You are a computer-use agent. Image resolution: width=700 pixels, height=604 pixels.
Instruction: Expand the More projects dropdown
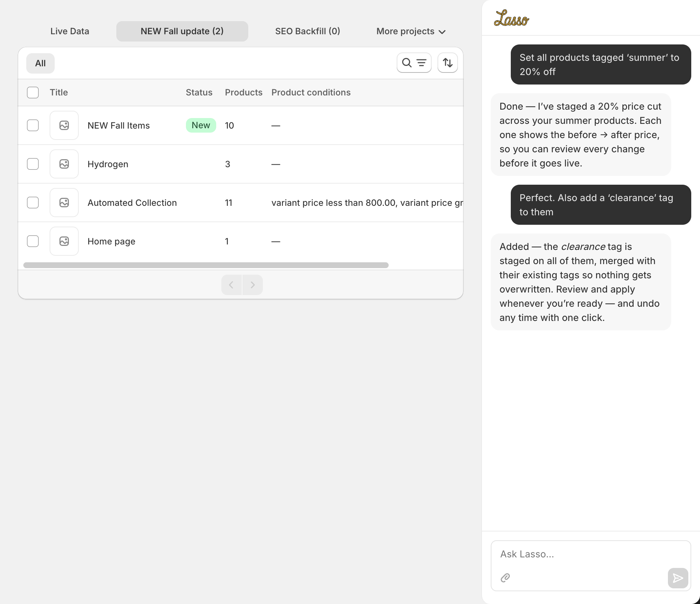[411, 31]
